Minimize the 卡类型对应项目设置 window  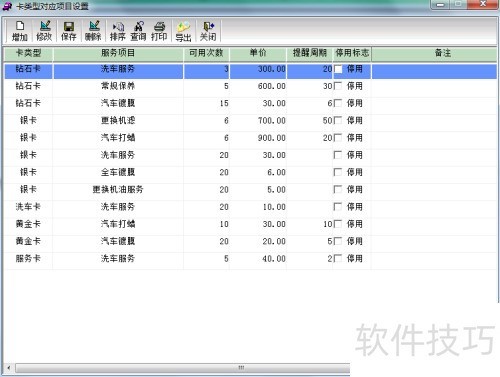(441, 4)
